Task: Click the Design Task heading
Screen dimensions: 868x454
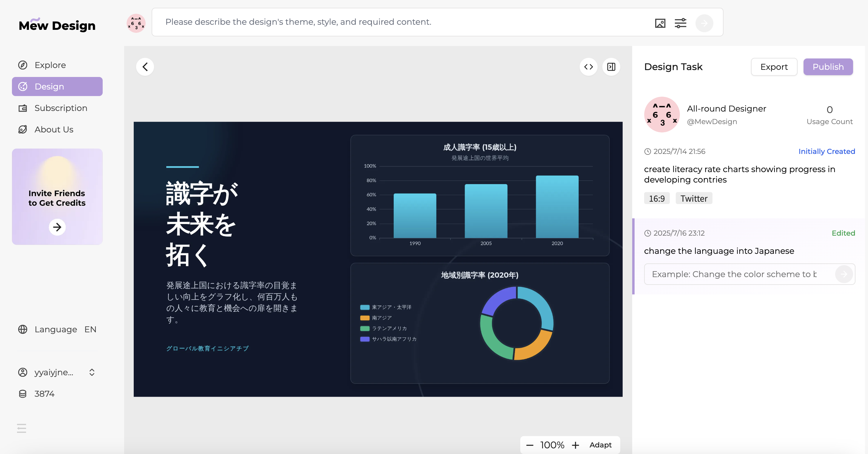Action: tap(673, 67)
